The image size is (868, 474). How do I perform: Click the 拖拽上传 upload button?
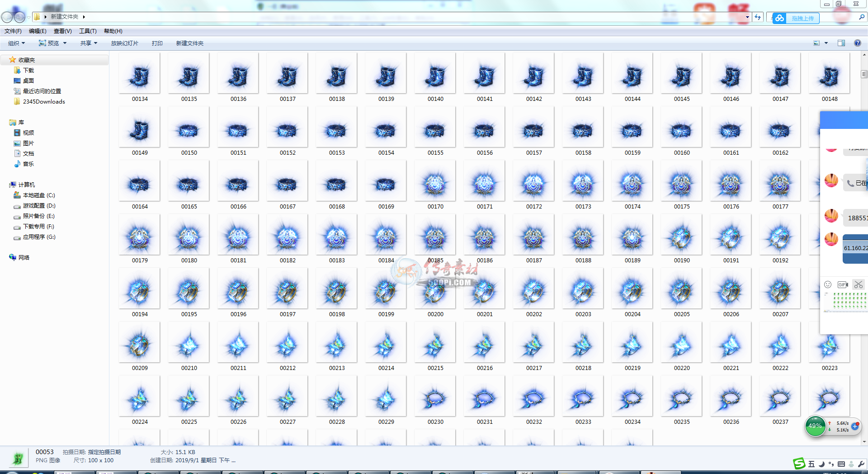(x=796, y=19)
